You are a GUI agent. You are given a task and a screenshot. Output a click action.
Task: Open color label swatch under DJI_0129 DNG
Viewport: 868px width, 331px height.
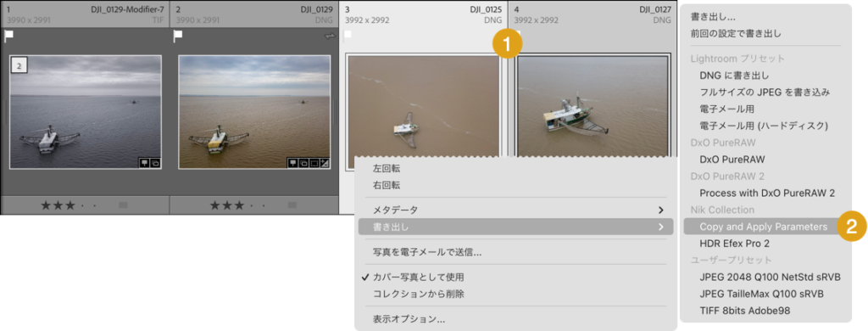[292, 205]
